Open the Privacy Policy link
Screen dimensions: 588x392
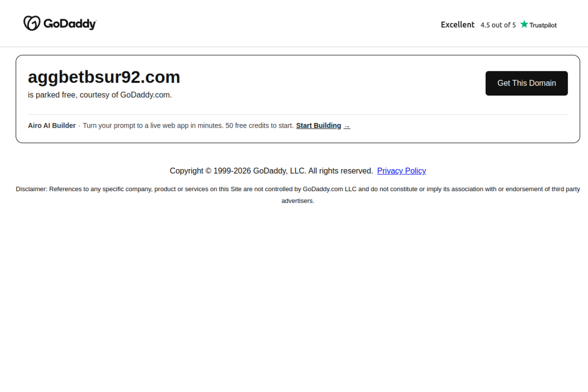coord(401,171)
